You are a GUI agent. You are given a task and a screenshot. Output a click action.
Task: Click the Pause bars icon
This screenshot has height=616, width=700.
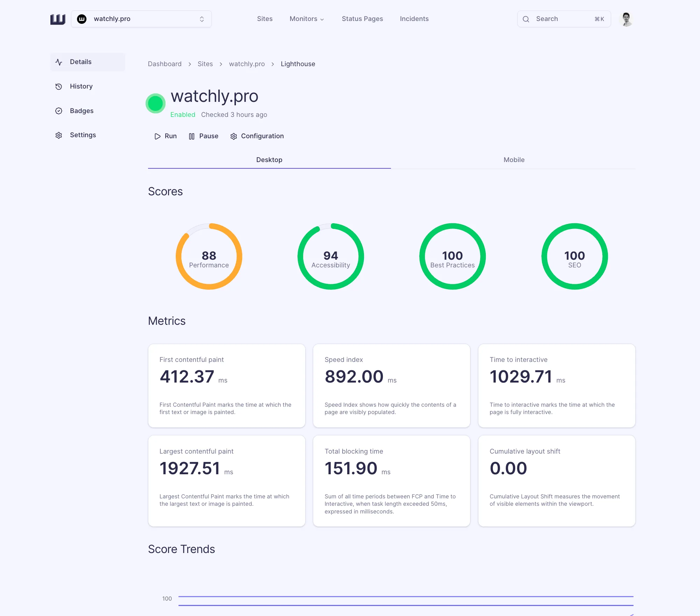point(191,136)
